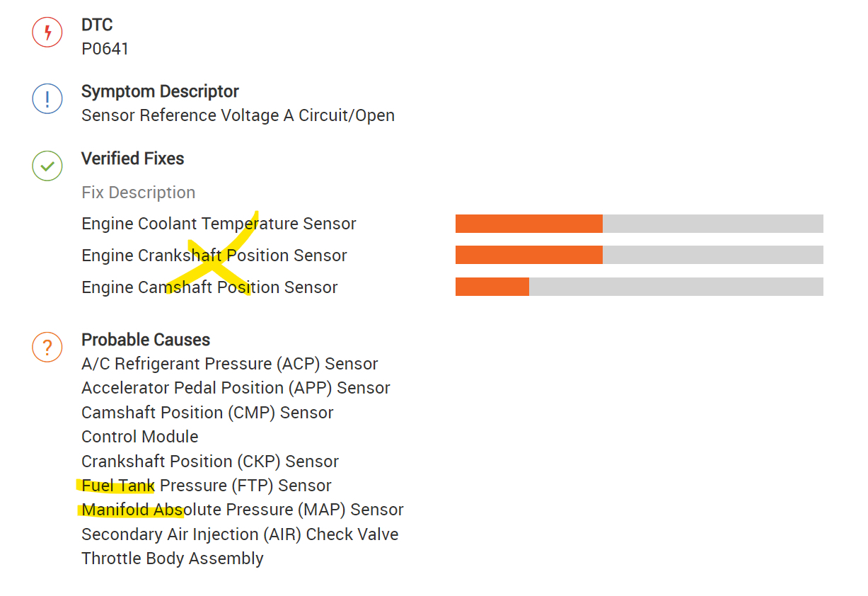Click Manifold Absolute Pressure (MAP) Sensor
868x596 pixels.
click(242, 510)
